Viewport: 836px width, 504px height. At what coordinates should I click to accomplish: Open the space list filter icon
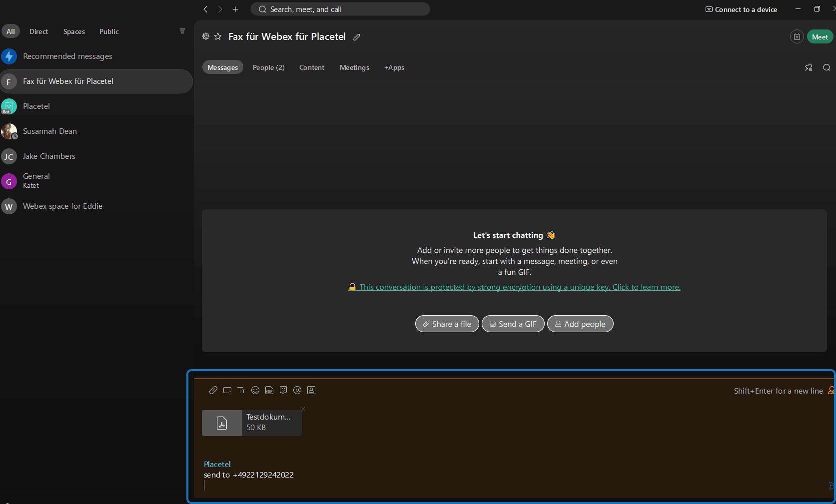coord(182,31)
